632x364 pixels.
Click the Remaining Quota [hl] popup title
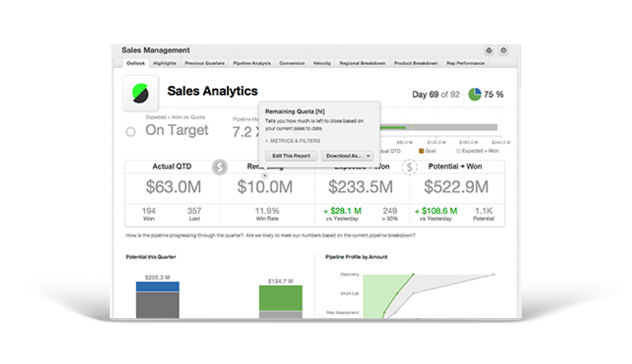(x=295, y=112)
